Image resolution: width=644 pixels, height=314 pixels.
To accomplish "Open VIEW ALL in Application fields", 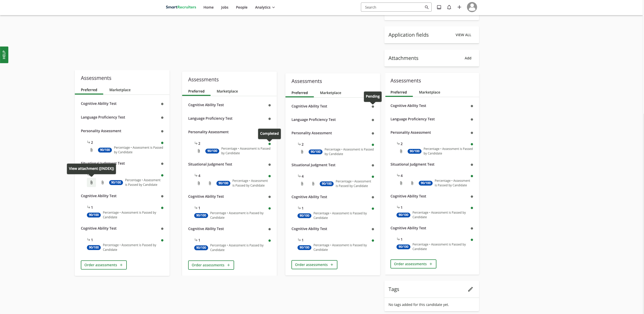I will (463, 35).
